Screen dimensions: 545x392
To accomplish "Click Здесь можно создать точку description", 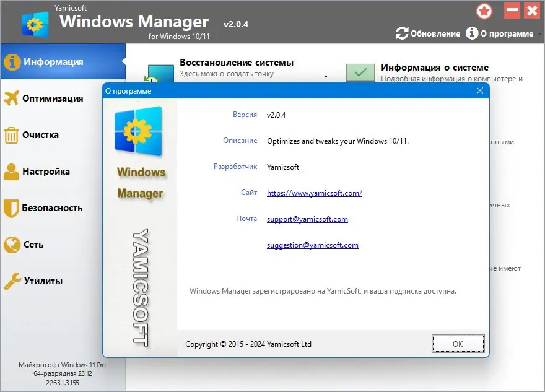I will click(227, 74).
